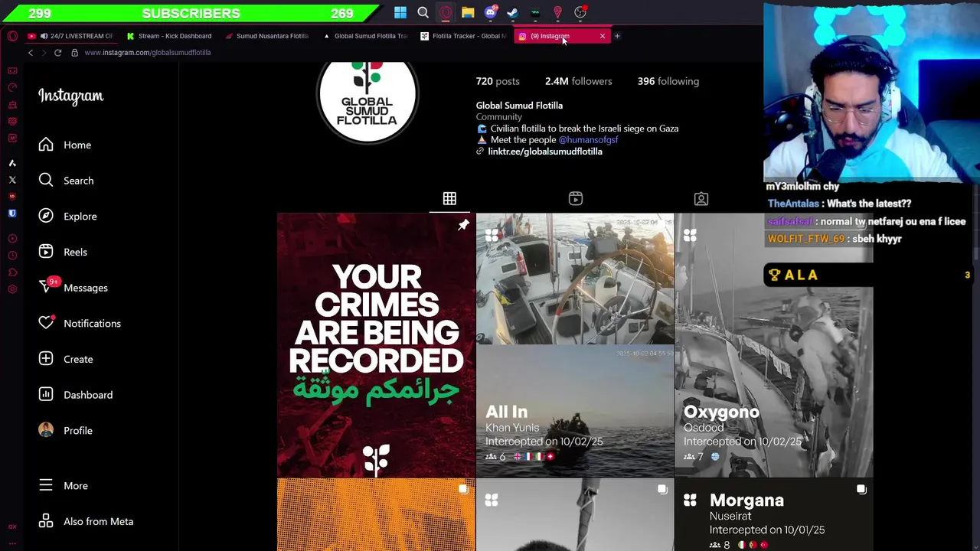Open File Explorer from taskbar
The height and width of the screenshot is (551, 980).
coord(468,12)
